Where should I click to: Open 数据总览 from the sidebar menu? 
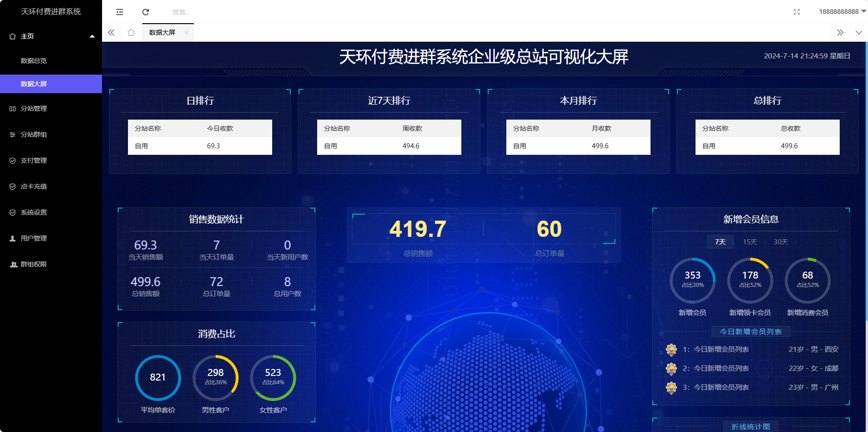pos(33,60)
